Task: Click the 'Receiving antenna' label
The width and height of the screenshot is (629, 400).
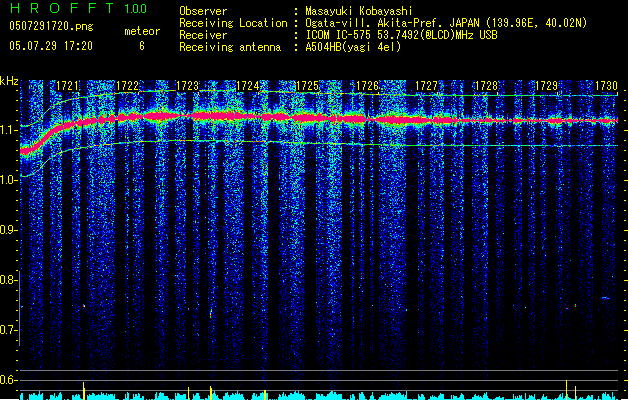Action: [230, 47]
